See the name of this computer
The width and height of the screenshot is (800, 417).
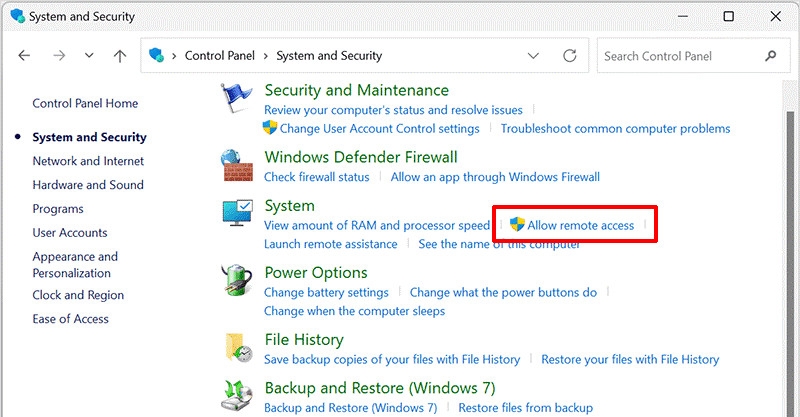pos(499,244)
